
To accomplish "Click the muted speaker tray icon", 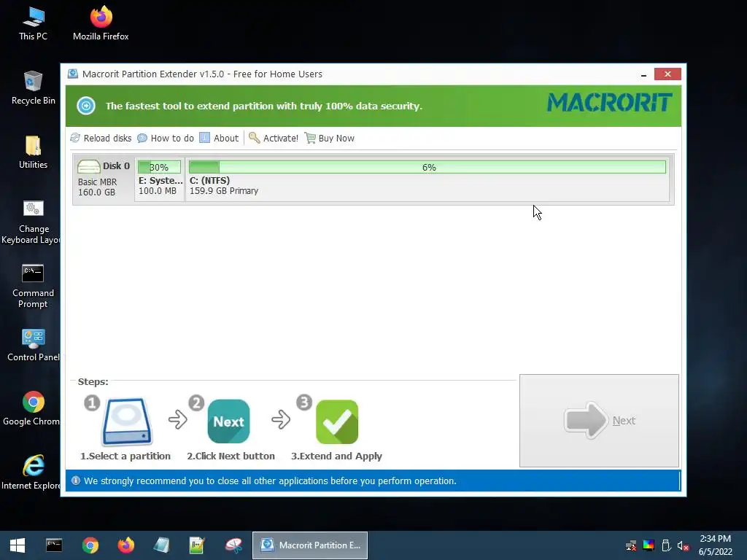I will (683, 545).
